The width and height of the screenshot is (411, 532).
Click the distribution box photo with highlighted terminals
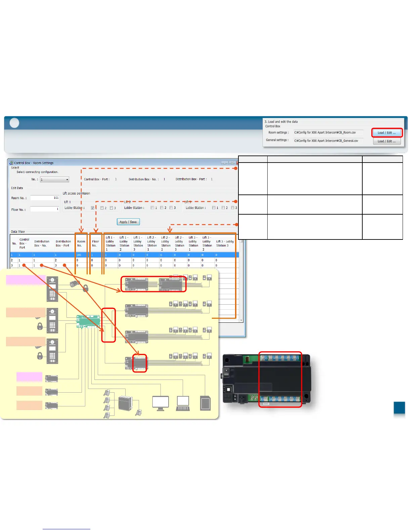tap(267, 379)
